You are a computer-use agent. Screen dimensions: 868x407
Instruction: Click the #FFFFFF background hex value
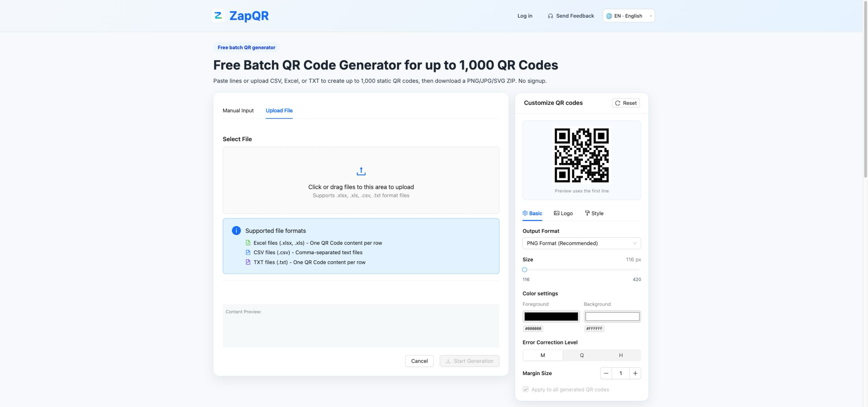coord(594,329)
